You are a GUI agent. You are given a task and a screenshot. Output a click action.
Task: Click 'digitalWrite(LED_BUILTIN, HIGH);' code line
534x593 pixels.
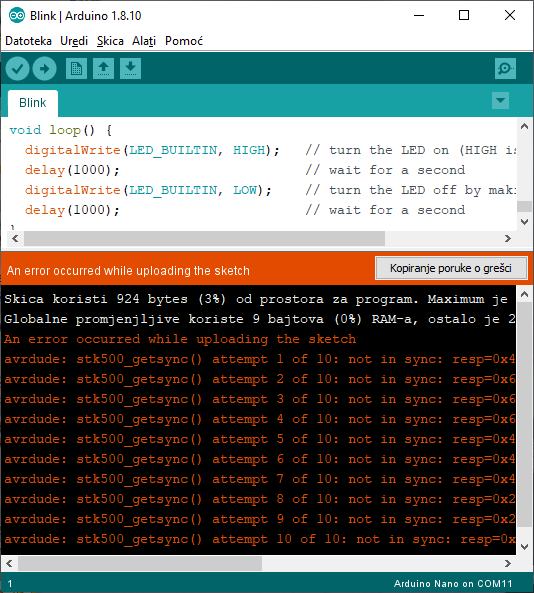click(152, 150)
